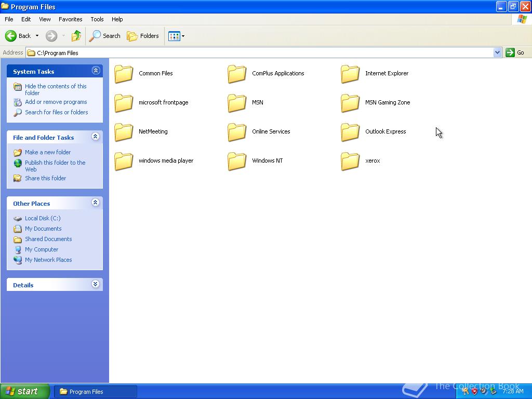The image size is (532, 399).
Task: Open the File menu
Action: pos(9,19)
